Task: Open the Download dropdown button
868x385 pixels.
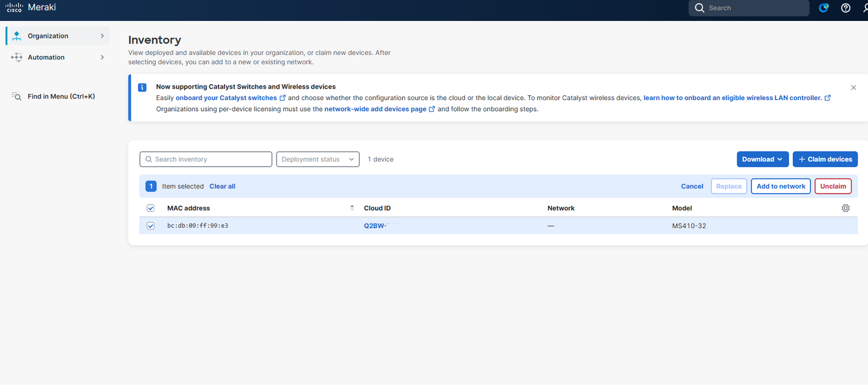Action: point(763,159)
